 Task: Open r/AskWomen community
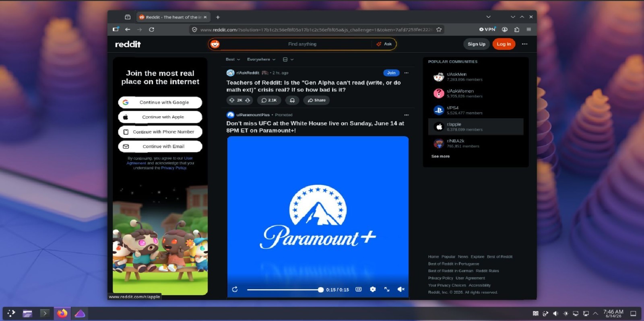tap(476, 93)
